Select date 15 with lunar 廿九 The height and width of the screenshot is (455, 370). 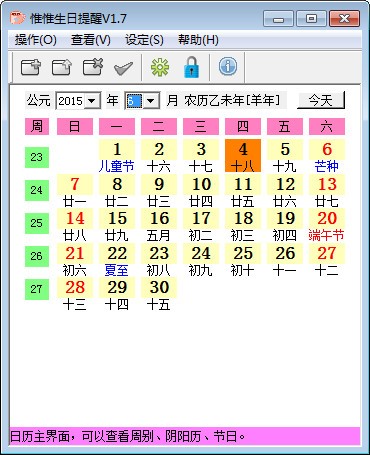pyautogui.click(x=117, y=225)
